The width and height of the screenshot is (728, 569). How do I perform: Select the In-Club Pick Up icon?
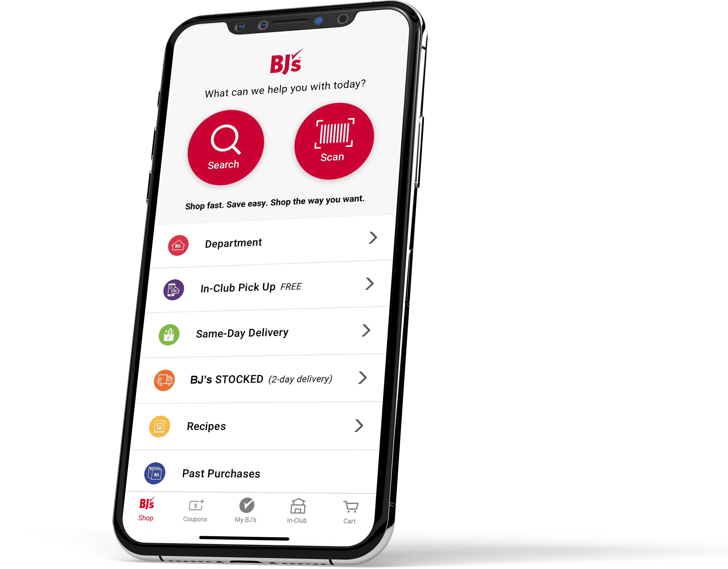click(175, 289)
